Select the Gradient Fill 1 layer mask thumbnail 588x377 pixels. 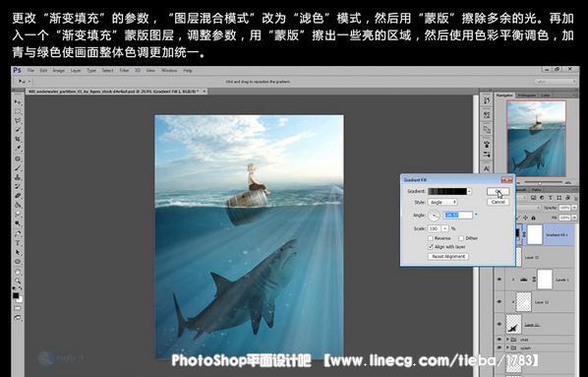pyautogui.click(x=535, y=234)
